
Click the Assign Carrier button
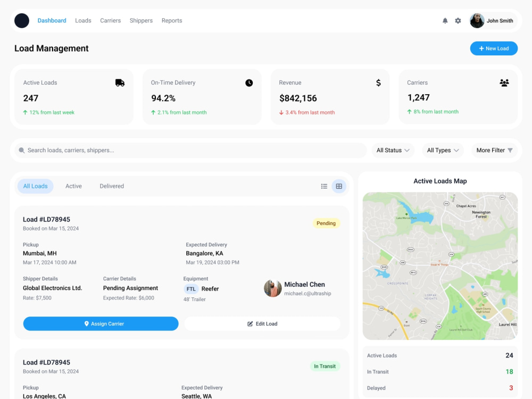101,323
